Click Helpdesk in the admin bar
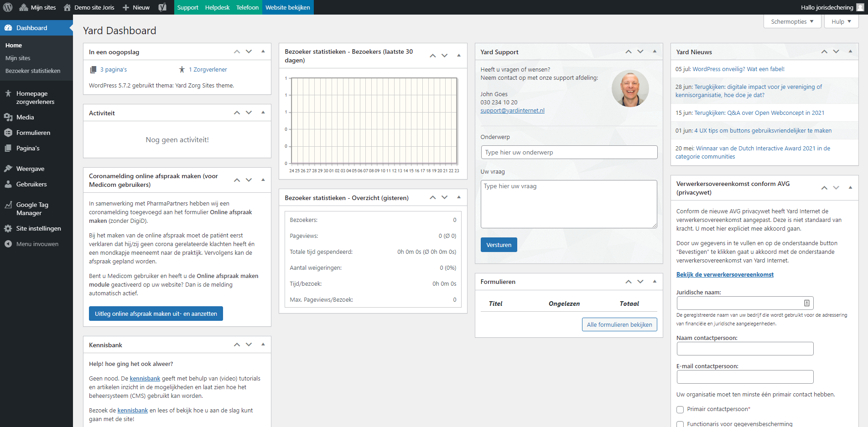 point(217,7)
